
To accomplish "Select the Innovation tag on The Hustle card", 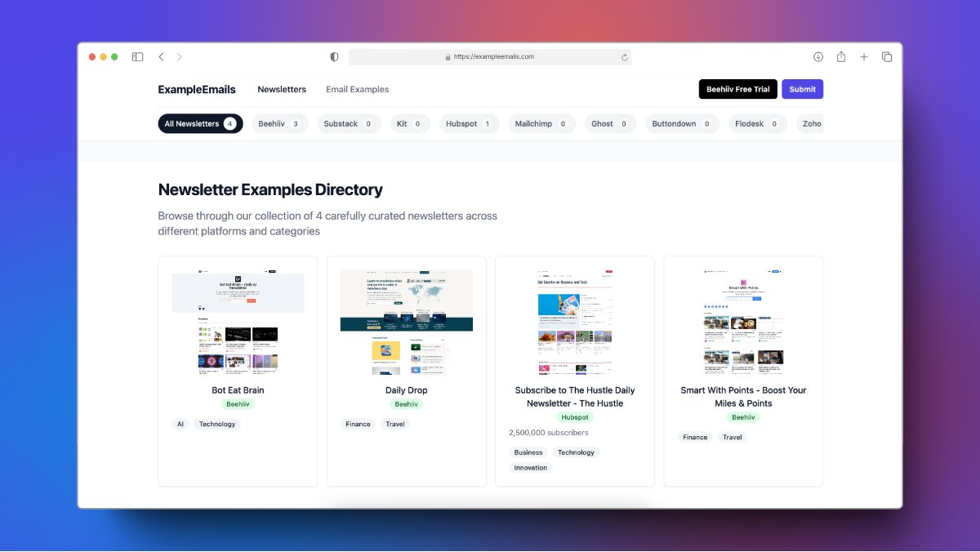I will (531, 468).
